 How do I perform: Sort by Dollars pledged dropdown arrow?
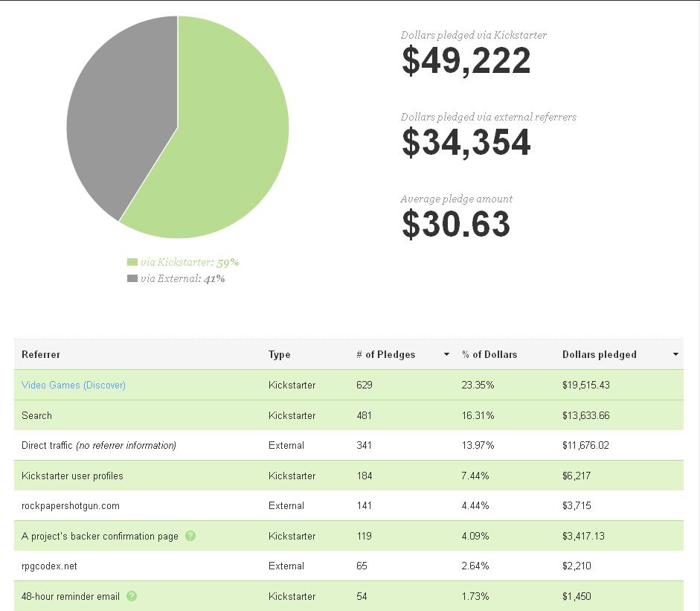(x=675, y=355)
